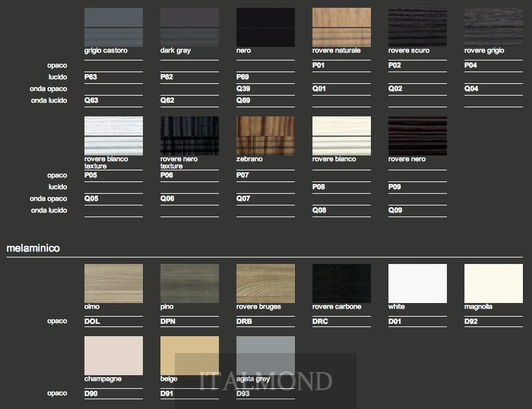Choose the olmo melamine swatch
Image resolution: width=532 pixels, height=409 pixels.
113,284
